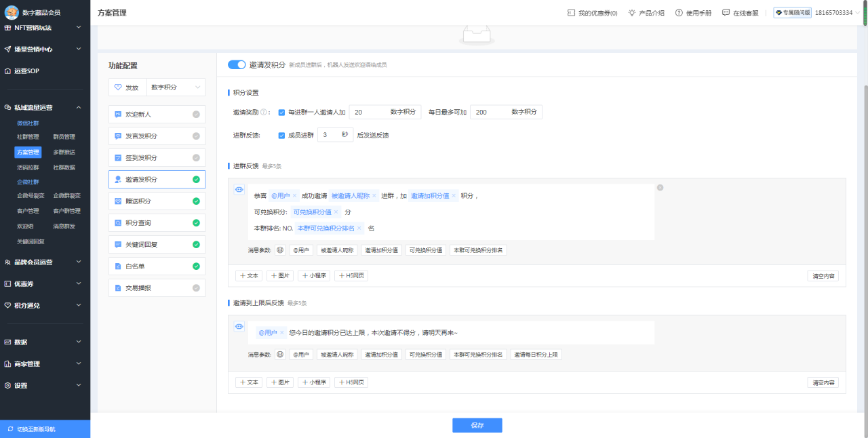Toggle the 邀请发积分 master switch

[237, 64]
